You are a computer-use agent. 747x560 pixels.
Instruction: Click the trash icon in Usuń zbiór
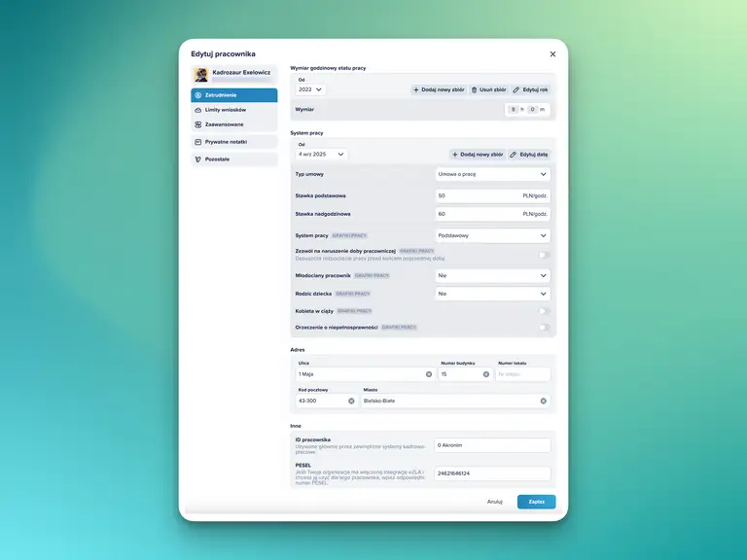click(x=475, y=89)
